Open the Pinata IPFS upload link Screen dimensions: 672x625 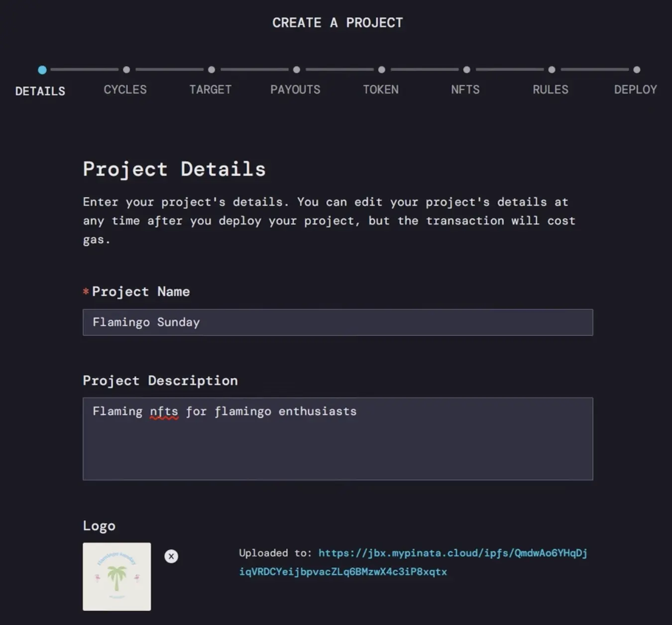click(453, 553)
